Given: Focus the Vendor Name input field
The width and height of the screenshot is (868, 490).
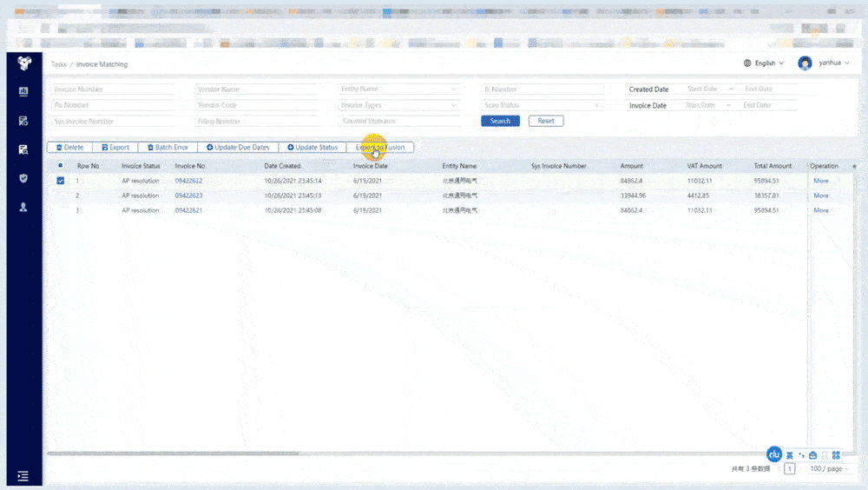Looking at the screenshot, I should [x=256, y=89].
